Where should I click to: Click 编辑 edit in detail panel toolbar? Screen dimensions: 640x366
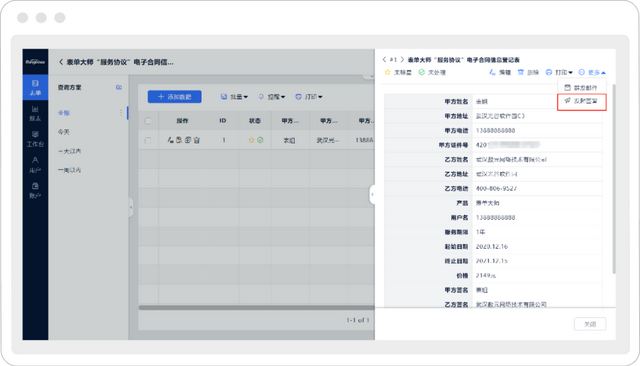(500, 72)
